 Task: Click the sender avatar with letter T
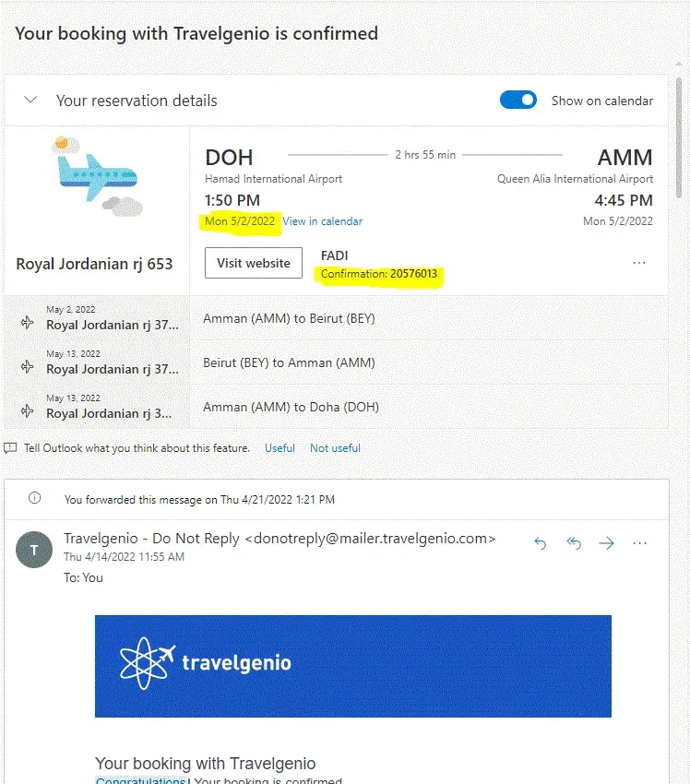click(x=34, y=551)
